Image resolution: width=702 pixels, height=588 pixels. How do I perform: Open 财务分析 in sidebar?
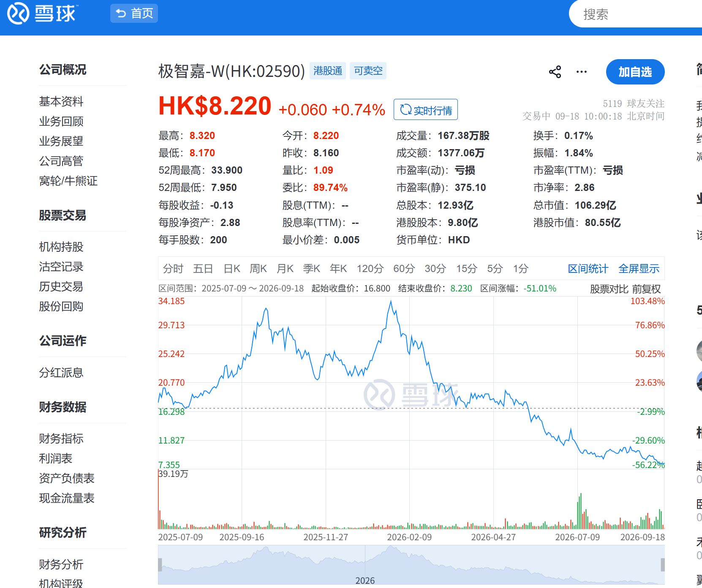(61, 564)
